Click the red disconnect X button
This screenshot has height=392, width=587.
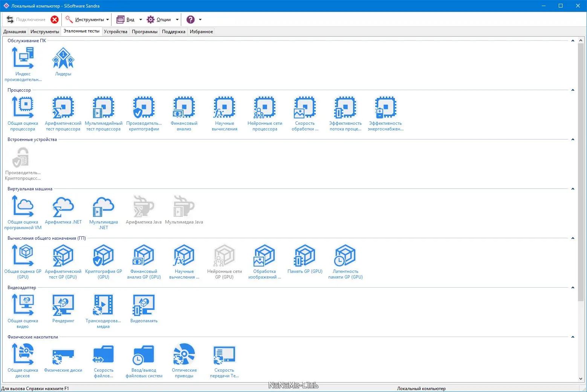coord(55,20)
